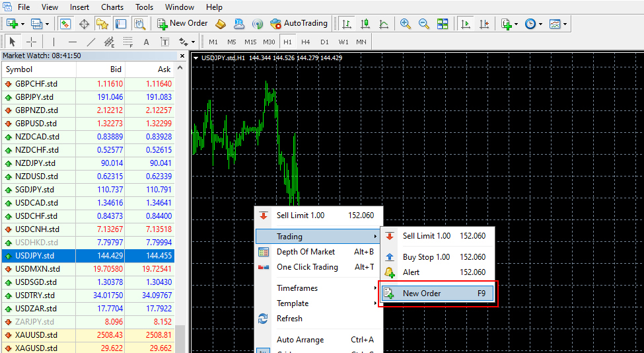Select the Equidistant Channel tool

point(109,42)
